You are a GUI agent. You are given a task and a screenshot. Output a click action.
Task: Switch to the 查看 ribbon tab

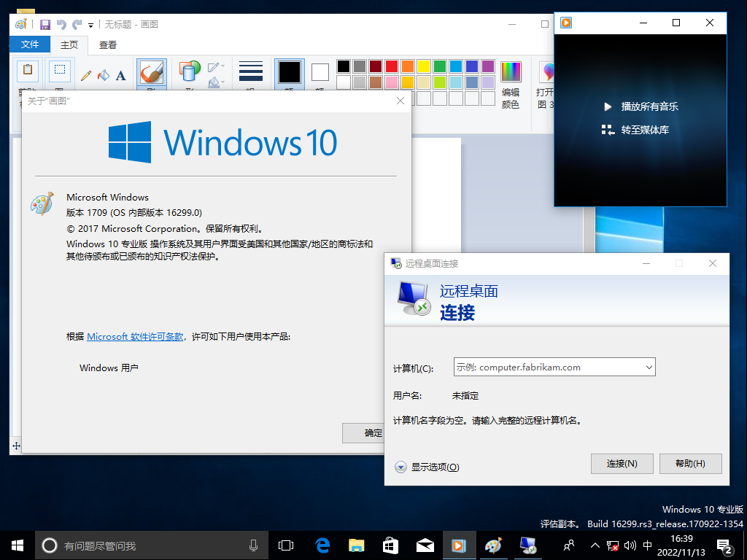(108, 44)
